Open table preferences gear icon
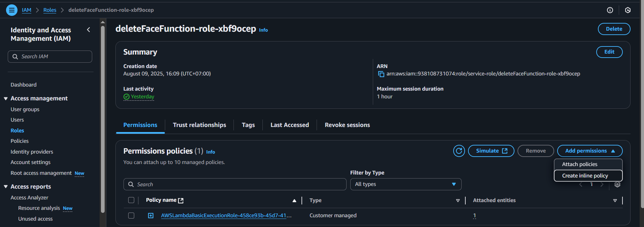 pos(617,184)
